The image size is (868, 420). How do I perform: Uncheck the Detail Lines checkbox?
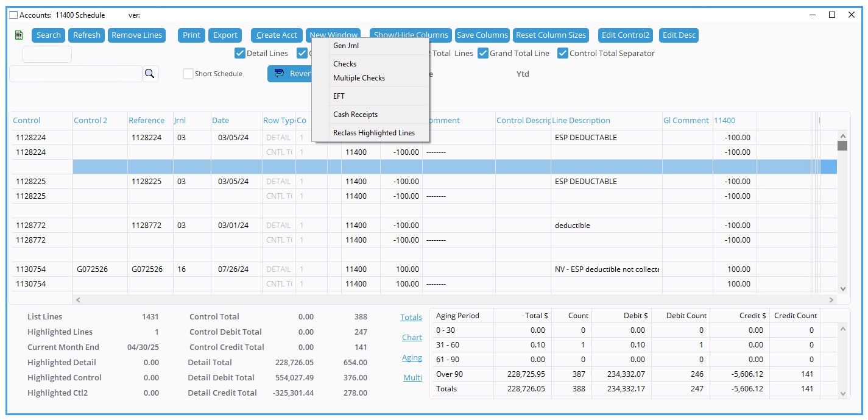coord(240,53)
